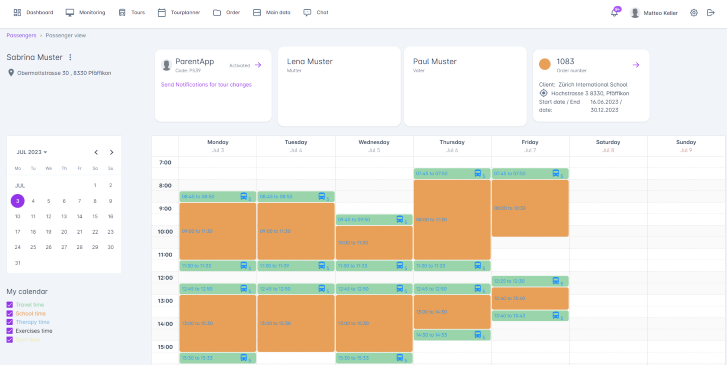
Task: Open order 1083 arrow
Action: point(636,65)
